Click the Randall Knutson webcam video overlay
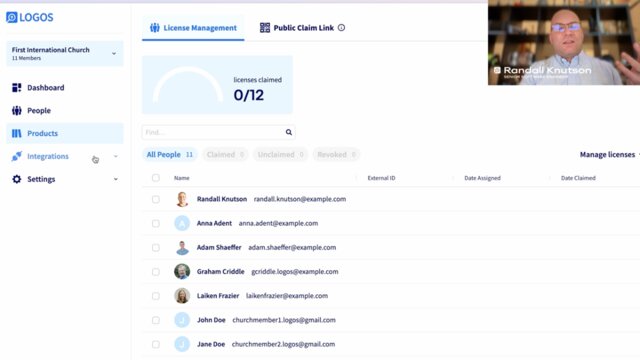Image resolution: width=640 pixels, height=360 pixels. 564,42
